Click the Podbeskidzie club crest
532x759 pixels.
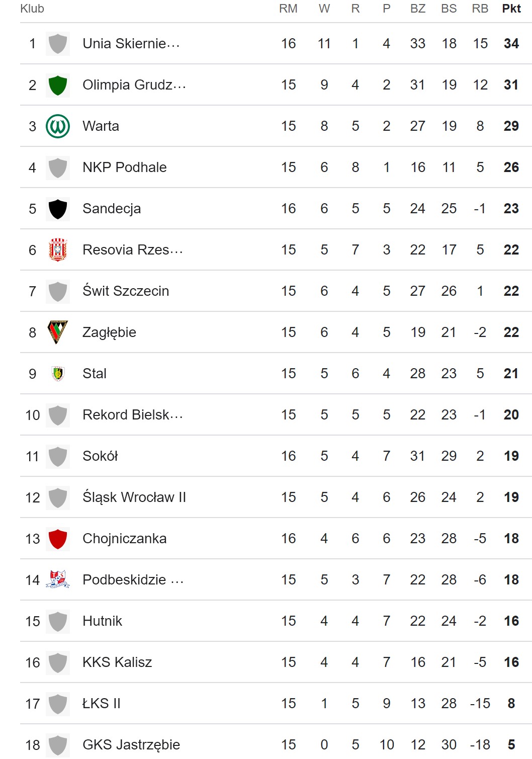tap(58, 579)
